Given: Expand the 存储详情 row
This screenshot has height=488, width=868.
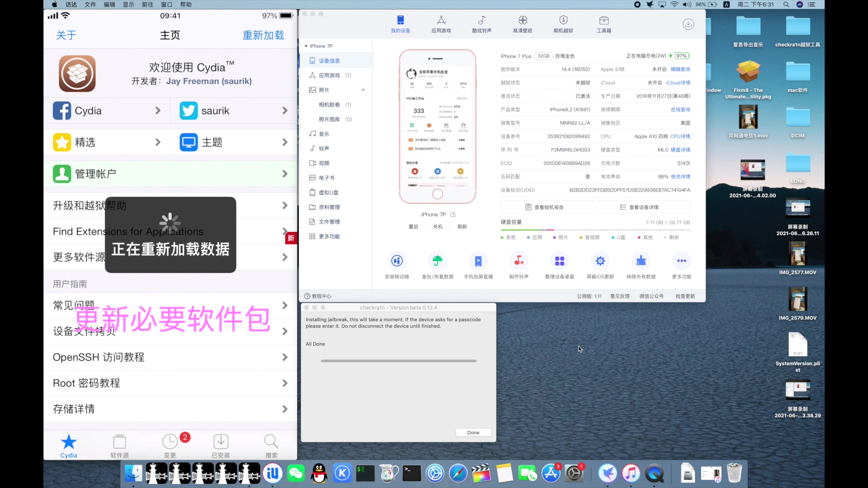Looking at the screenshot, I should click(x=170, y=409).
